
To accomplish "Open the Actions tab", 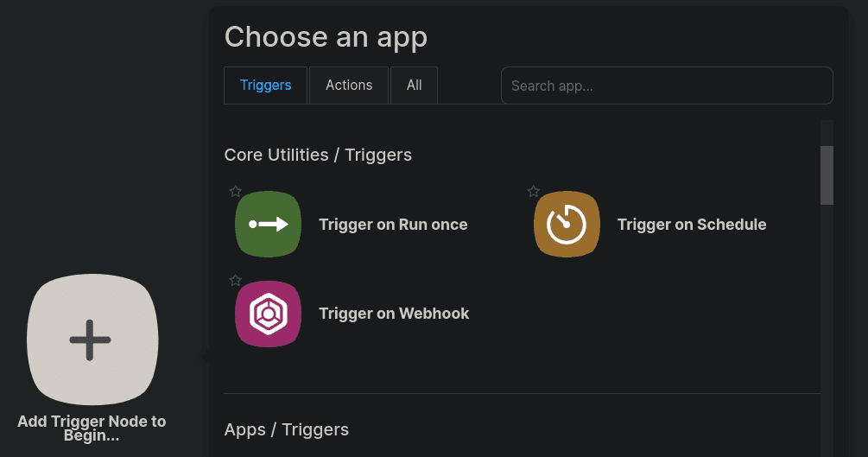I will click(349, 86).
